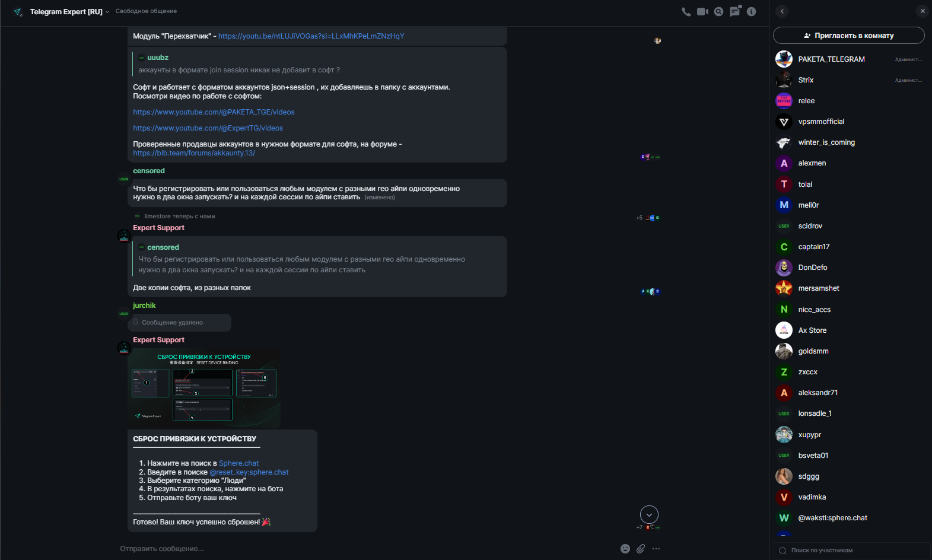
Task: Select member alexmen in the list
Action: (x=850, y=163)
